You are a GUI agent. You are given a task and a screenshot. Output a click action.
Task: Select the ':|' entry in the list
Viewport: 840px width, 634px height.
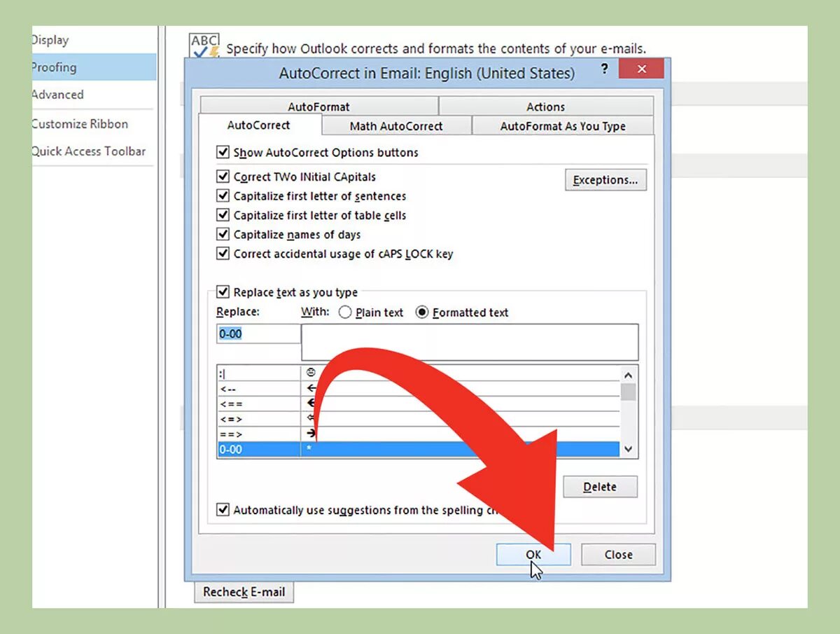(x=418, y=373)
